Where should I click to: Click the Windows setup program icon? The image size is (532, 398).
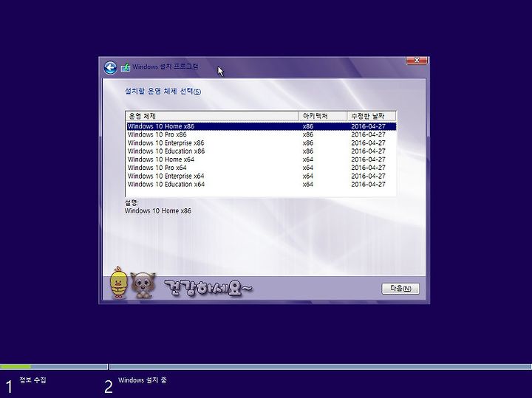(x=126, y=67)
